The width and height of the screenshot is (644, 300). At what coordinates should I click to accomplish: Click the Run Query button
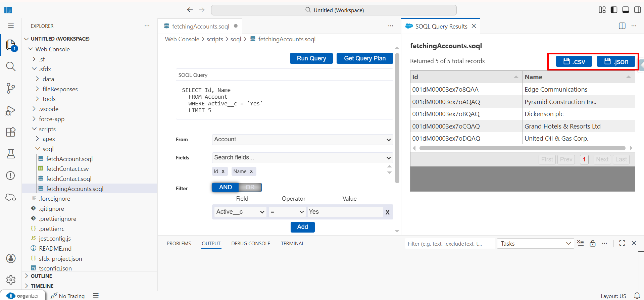tap(311, 58)
